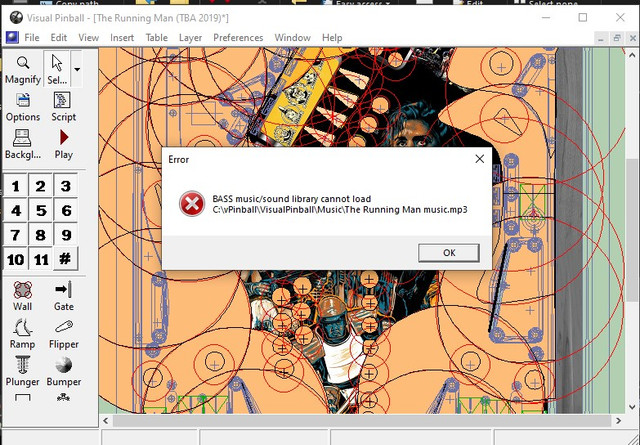Minimize the inner table document window
Screen dimensions: 640x445
[601, 38]
